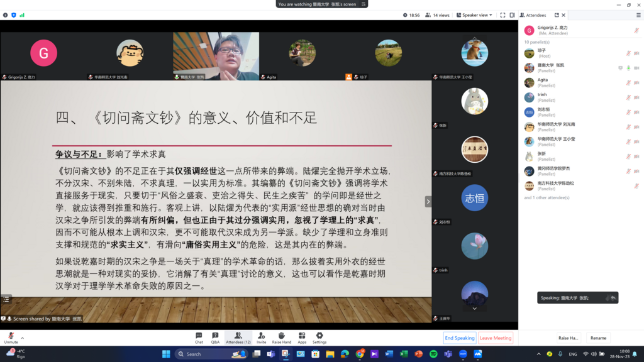Screen dimensions: 644x362
Task: Click camera icon for 暨南大学 张凯
Action: [x=636, y=68]
